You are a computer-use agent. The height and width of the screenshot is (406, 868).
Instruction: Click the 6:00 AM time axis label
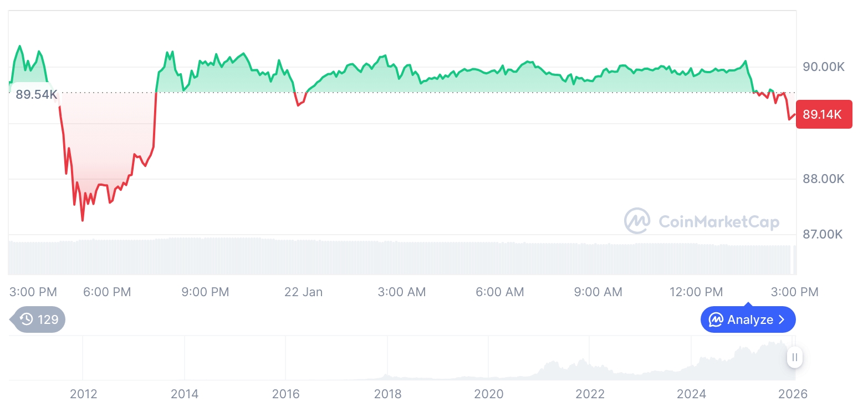[x=499, y=292]
